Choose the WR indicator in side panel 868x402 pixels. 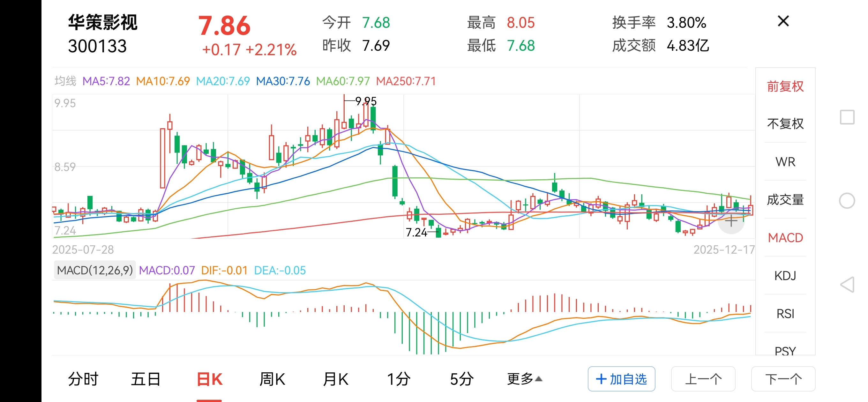pyautogui.click(x=785, y=162)
